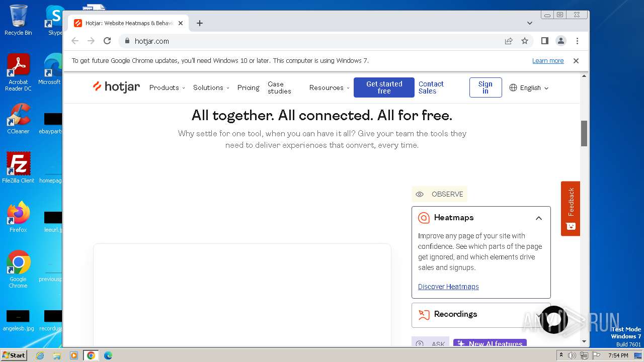Select Chrome in the taskbar
644x362 pixels.
[91, 355]
